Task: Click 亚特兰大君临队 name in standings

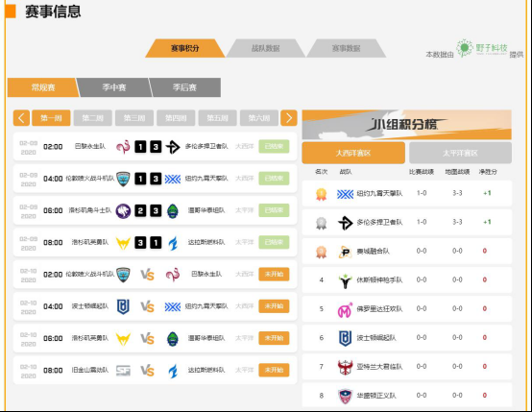Action: click(379, 367)
